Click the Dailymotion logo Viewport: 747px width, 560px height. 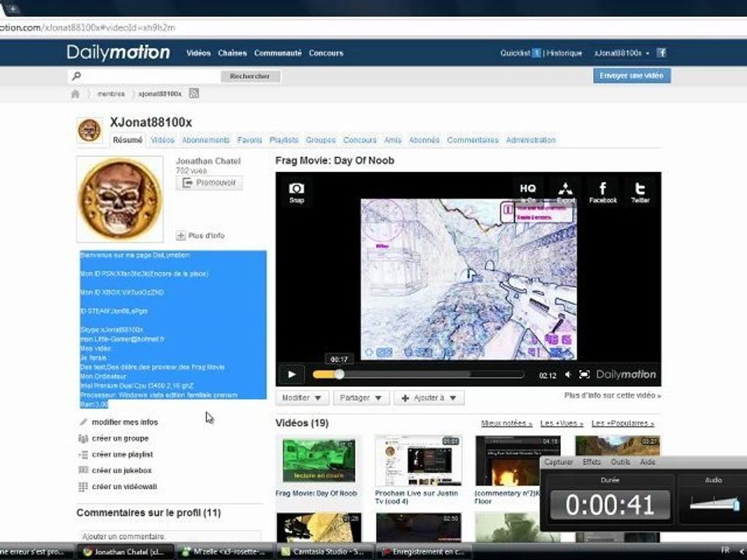pos(118,52)
